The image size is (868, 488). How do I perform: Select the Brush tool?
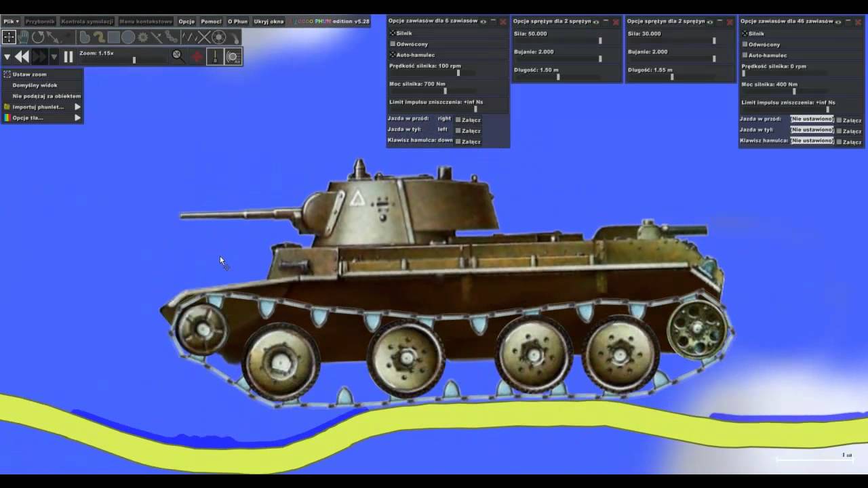98,37
